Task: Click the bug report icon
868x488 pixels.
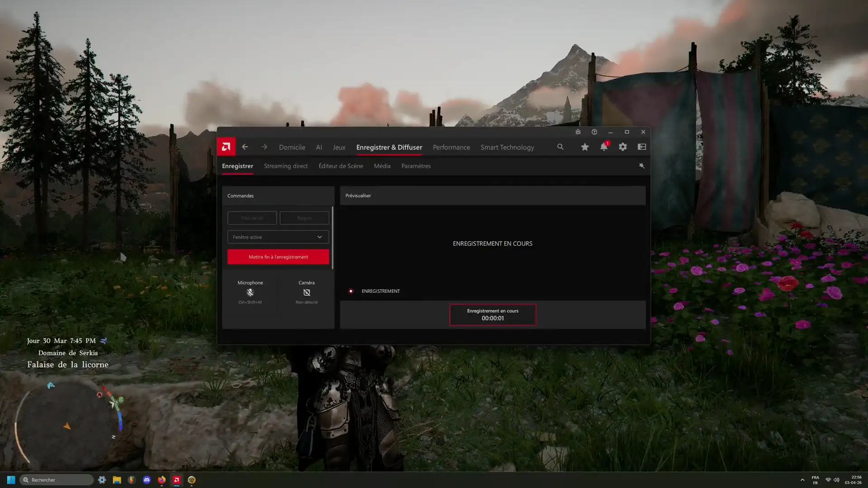Action: (578, 132)
